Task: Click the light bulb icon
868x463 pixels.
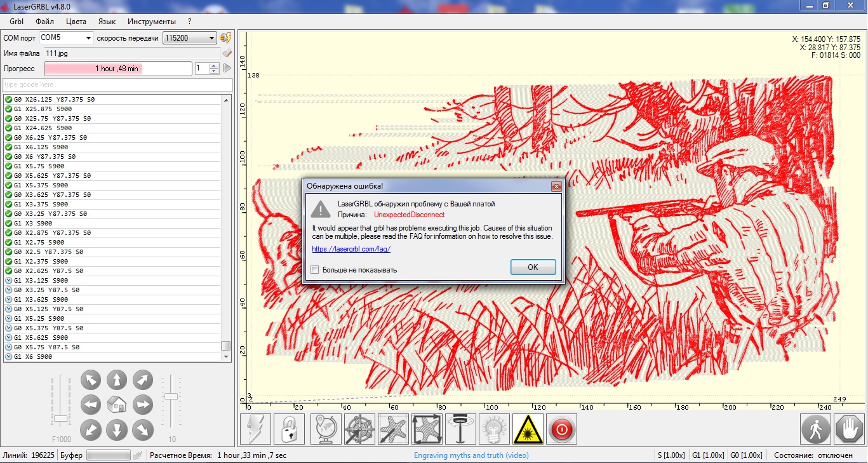Action: click(x=495, y=429)
